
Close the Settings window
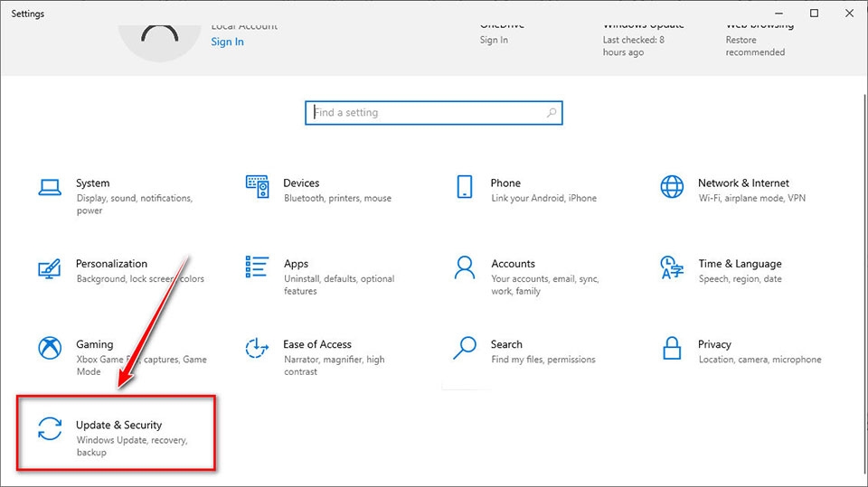click(x=849, y=14)
